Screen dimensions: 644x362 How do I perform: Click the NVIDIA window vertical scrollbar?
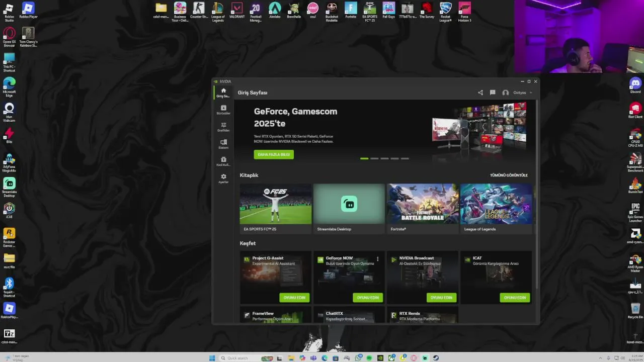click(x=537, y=194)
